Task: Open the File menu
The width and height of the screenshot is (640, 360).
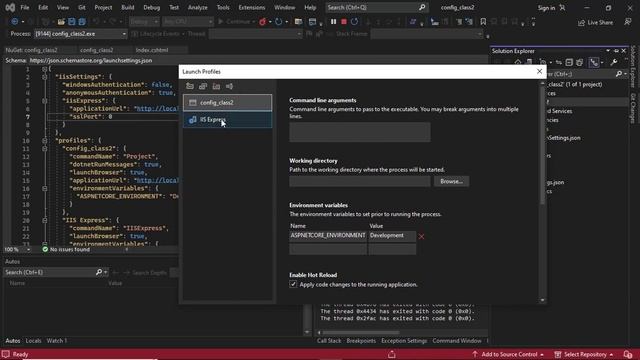Action: coord(25,7)
